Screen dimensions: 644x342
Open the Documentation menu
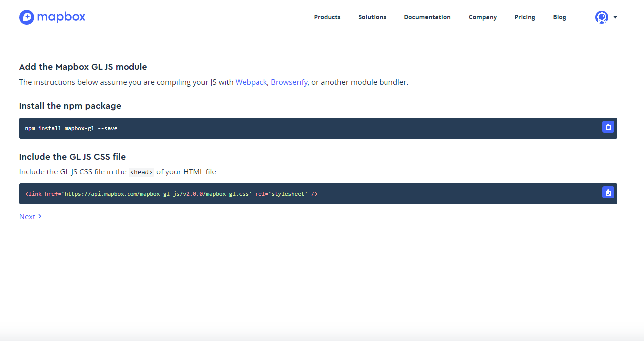[427, 17]
